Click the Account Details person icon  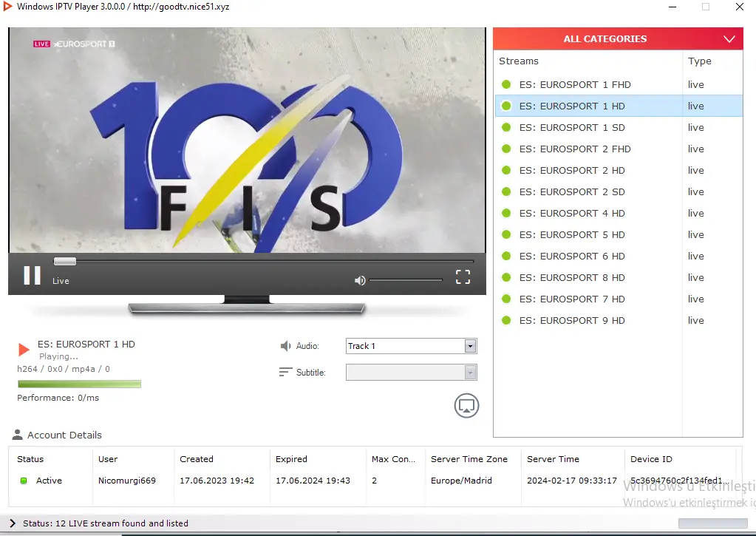(17, 435)
